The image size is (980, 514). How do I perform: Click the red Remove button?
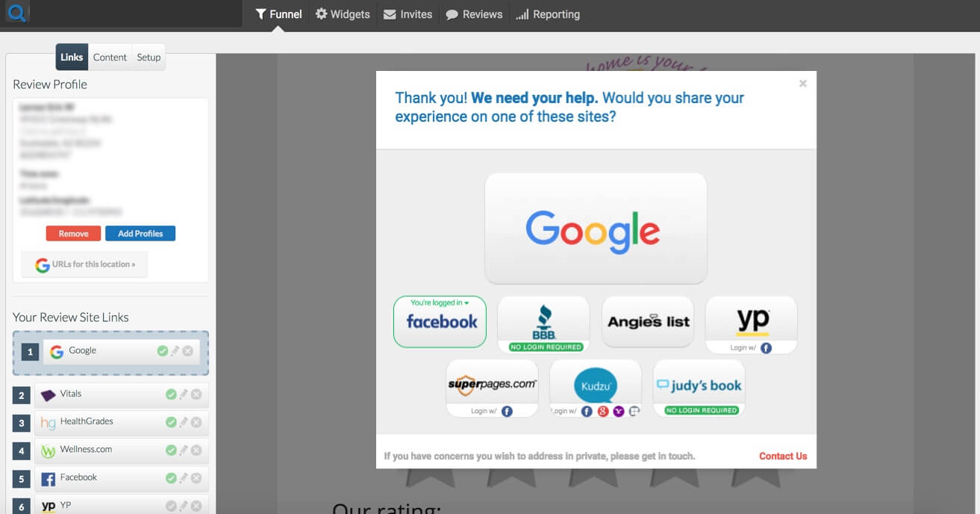[x=73, y=234]
